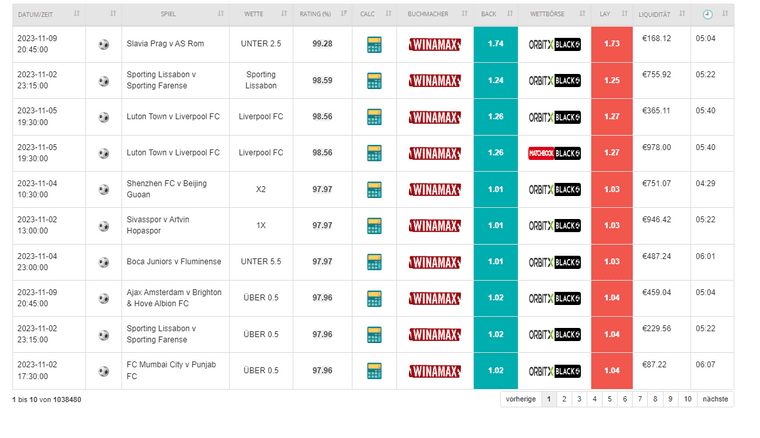Go to page 2 of results
The image size is (760, 438).
click(x=564, y=399)
